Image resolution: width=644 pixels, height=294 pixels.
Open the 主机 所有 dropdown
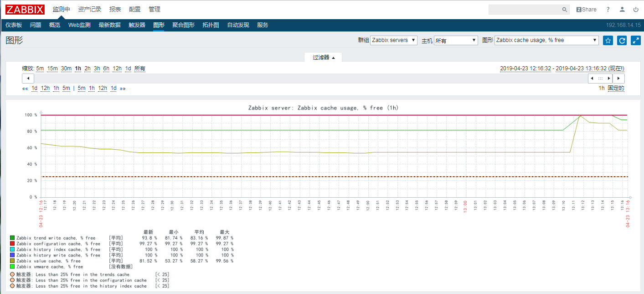(456, 40)
